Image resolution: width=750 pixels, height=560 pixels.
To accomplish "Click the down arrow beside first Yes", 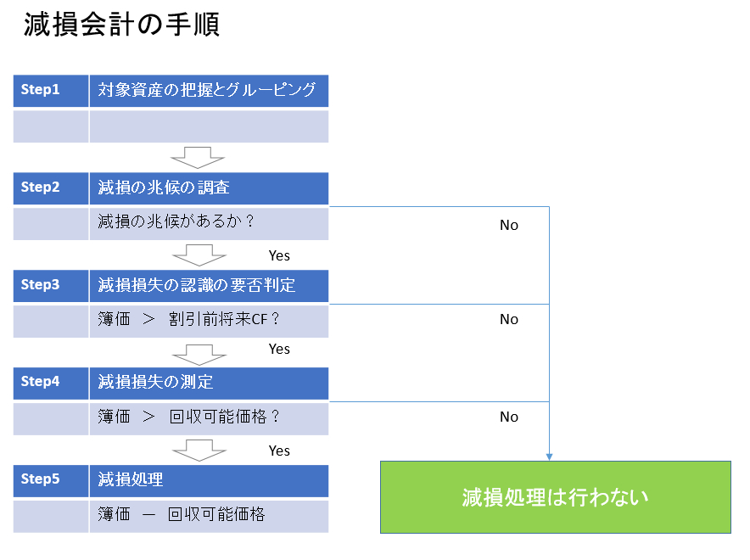I will pyautogui.click(x=199, y=255).
